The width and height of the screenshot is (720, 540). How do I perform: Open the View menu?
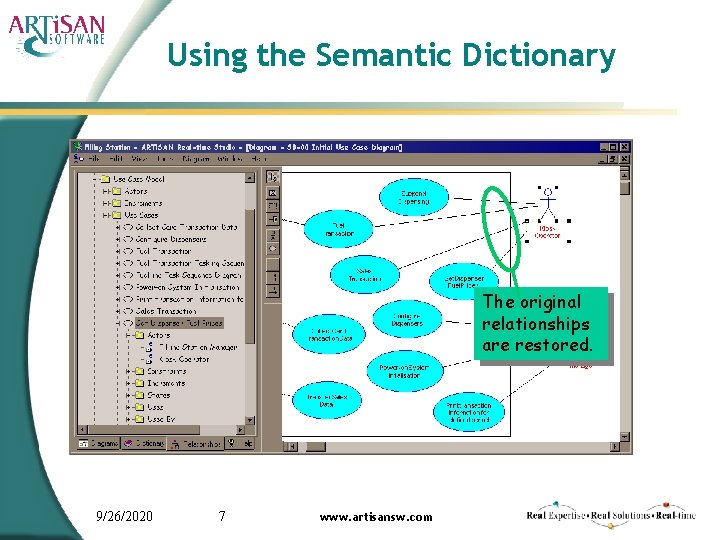tap(139, 159)
